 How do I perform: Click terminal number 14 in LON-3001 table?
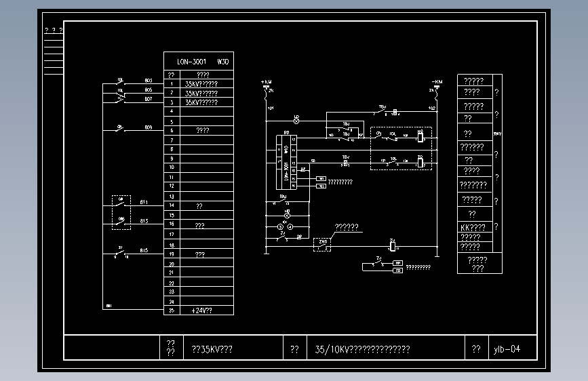[x=172, y=205]
